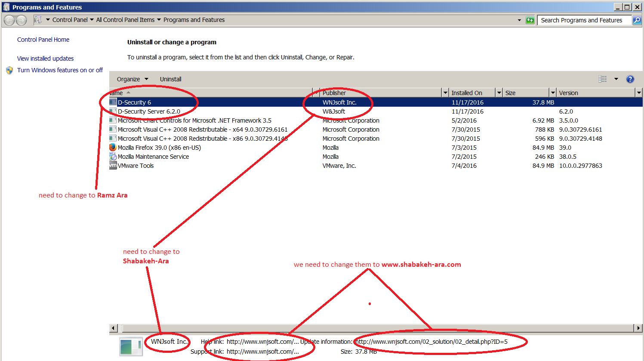
Task: Click the Support link URL in details pane
Action: pyautogui.click(x=262, y=352)
